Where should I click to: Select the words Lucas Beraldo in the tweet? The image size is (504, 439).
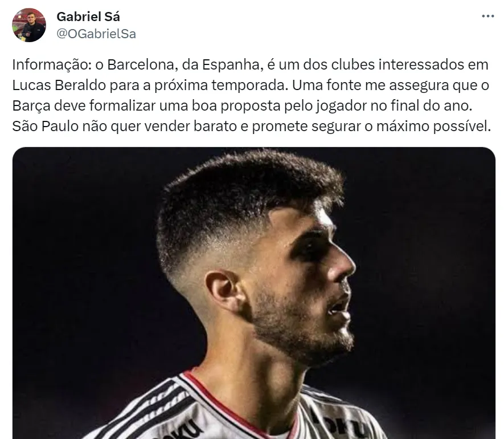[59, 86]
